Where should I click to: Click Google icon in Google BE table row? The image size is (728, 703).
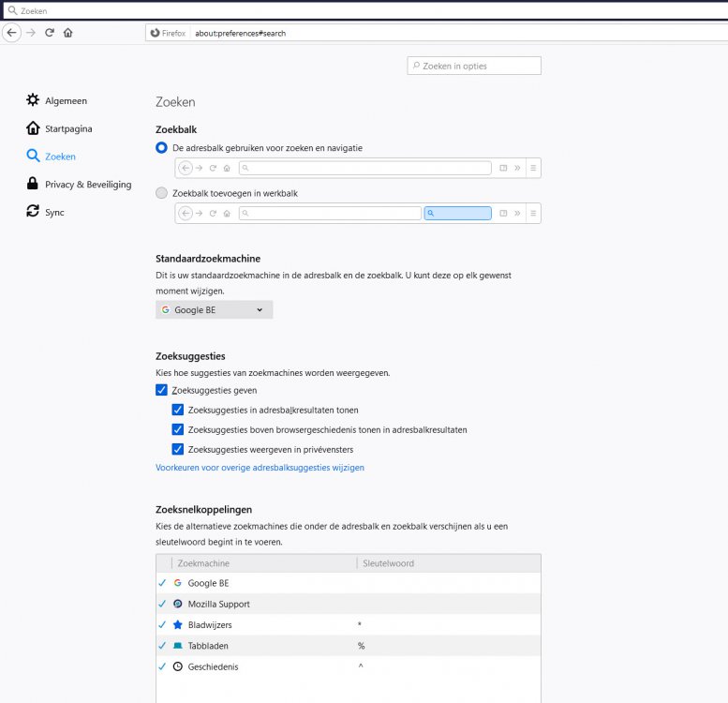click(x=177, y=583)
